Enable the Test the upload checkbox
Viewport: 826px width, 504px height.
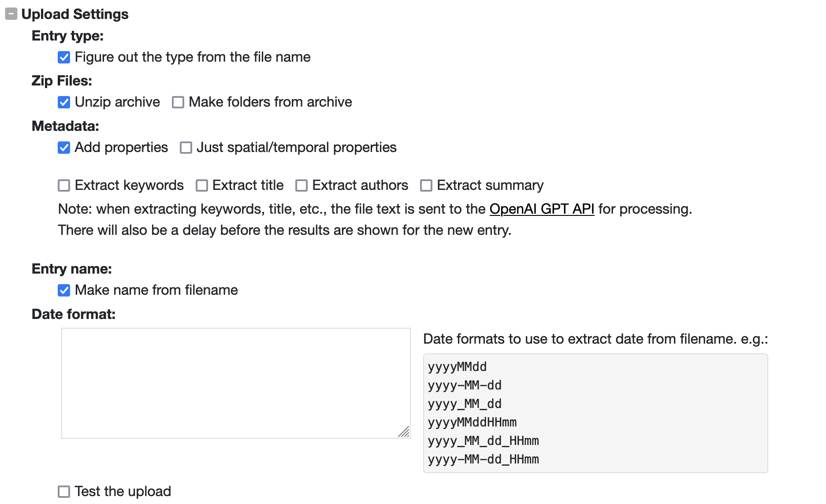pos(64,491)
